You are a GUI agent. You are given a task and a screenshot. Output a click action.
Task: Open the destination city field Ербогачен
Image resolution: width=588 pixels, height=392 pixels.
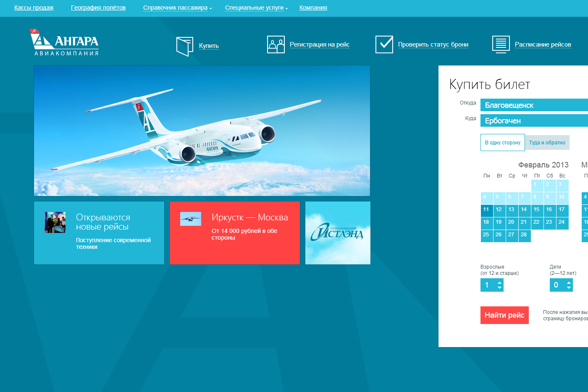533,121
